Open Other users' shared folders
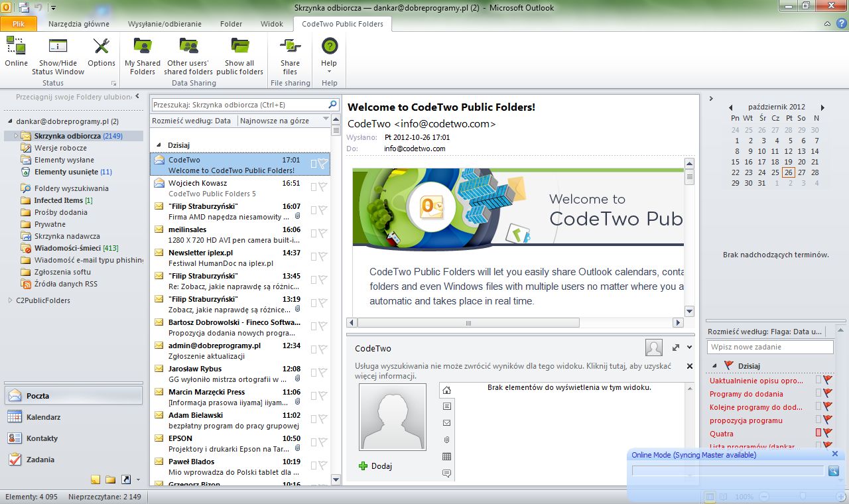Screen dimensions: 849x504 [x=188, y=56]
